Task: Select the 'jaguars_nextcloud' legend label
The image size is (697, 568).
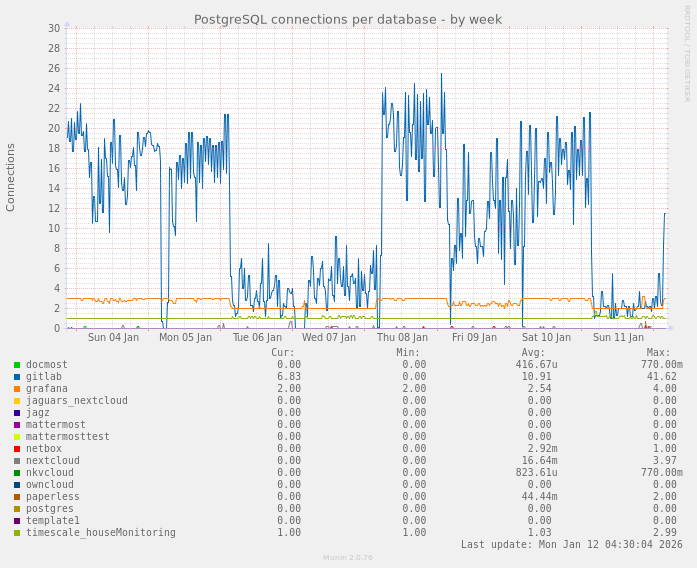Action: [76, 400]
